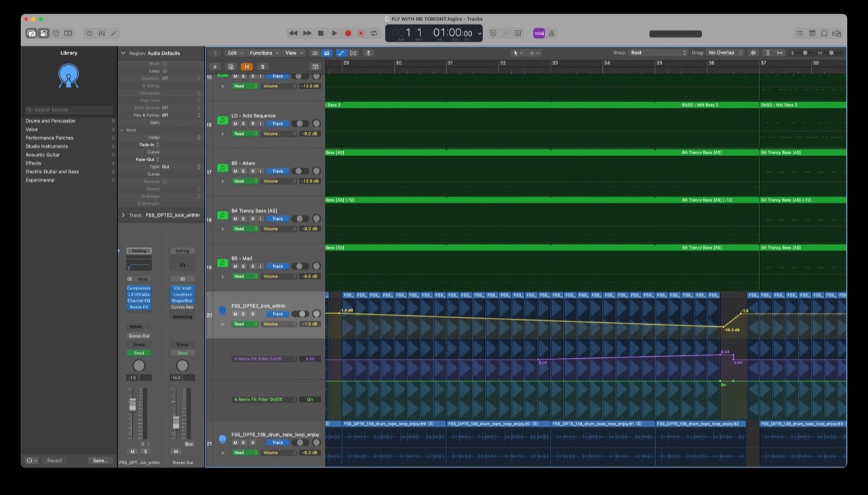868x495 pixels.
Task: Adjust the vertical zoom slider
Action: [805, 53]
